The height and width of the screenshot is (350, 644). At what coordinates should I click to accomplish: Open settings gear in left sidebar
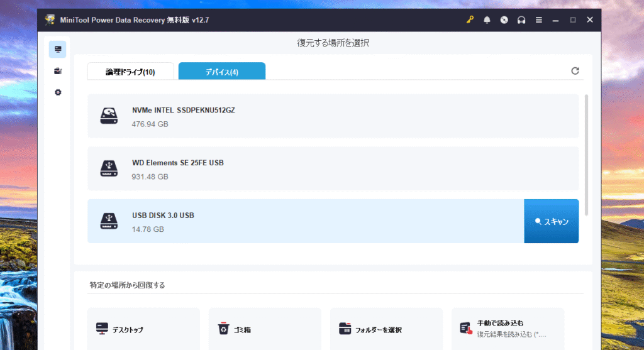(x=58, y=92)
